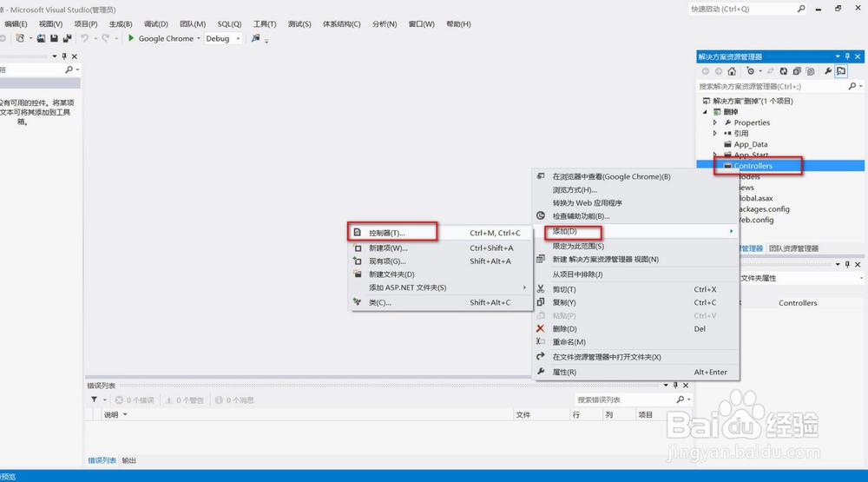
Task: Click the Properties wrench icon in Solution Explorer
Action: point(827,71)
